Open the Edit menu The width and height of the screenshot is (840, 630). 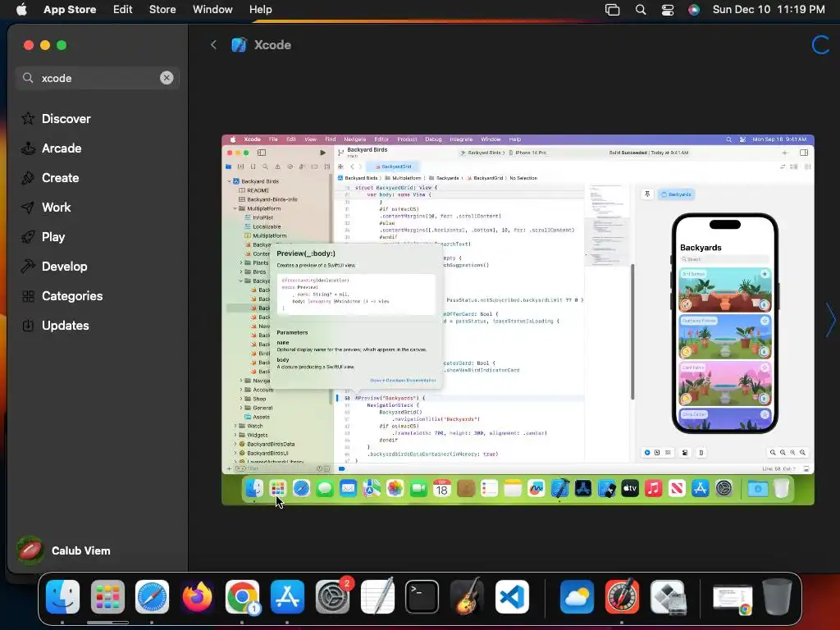[123, 9]
